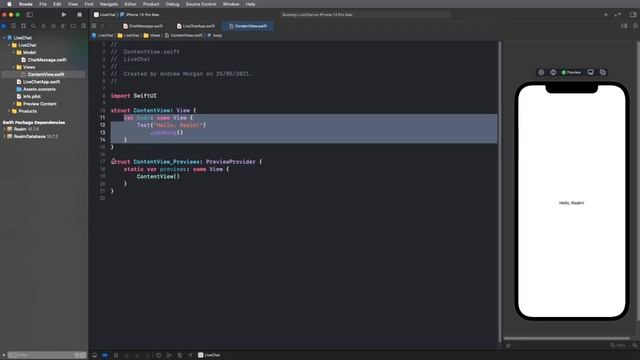The image size is (640, 360).
Task: Choose the iPhone 12 Pro Max run destination
Action: [140, 14]
